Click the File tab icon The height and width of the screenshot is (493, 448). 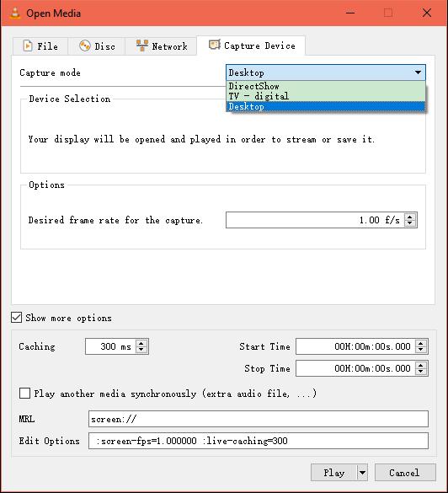pos(28,46)
